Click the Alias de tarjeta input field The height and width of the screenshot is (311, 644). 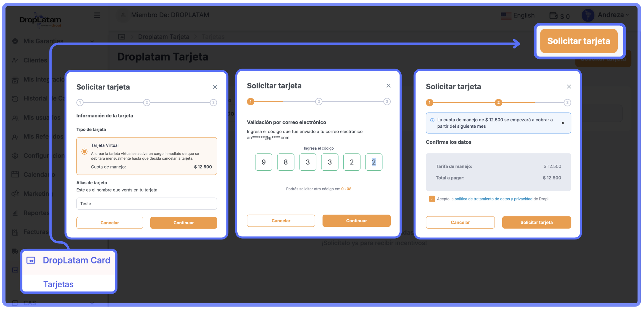tap(146, 204)
